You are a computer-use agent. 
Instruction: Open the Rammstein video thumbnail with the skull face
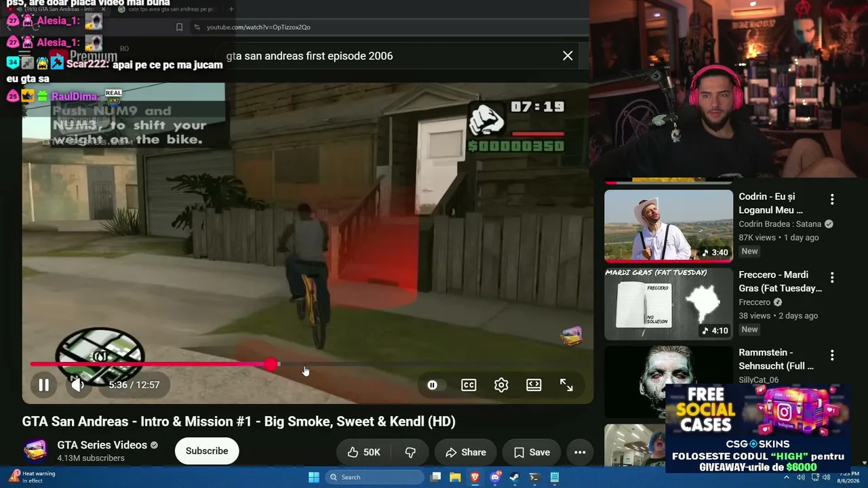(x=669, y=382)
